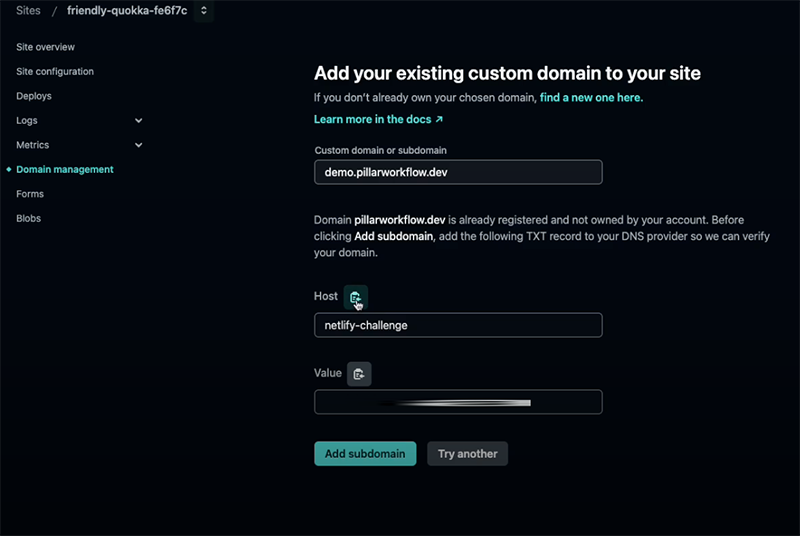Image resolution: width=800 pixels, height=536 pixels.
Task: Open Site overview in the sidebar
Action: (45, 47)
